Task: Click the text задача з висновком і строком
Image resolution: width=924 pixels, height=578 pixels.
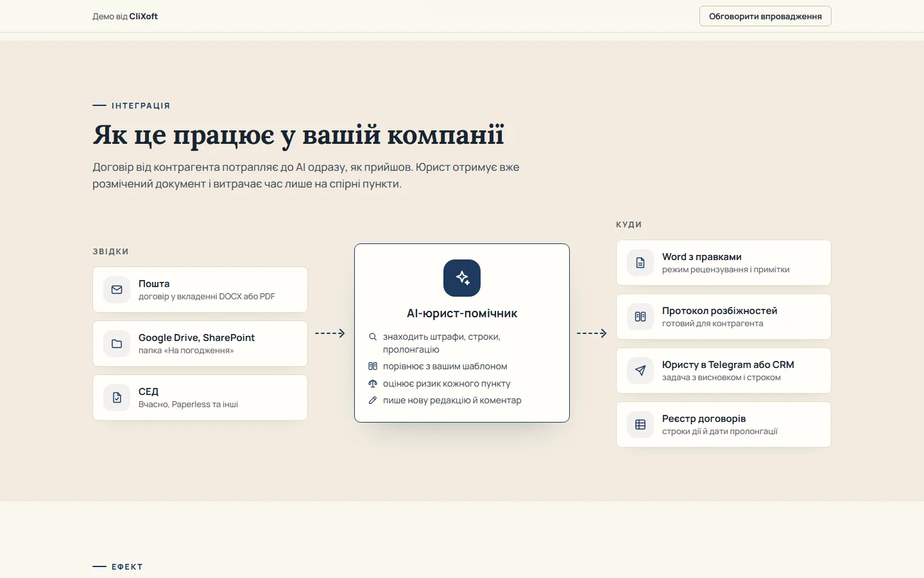Action: (721, 378)
